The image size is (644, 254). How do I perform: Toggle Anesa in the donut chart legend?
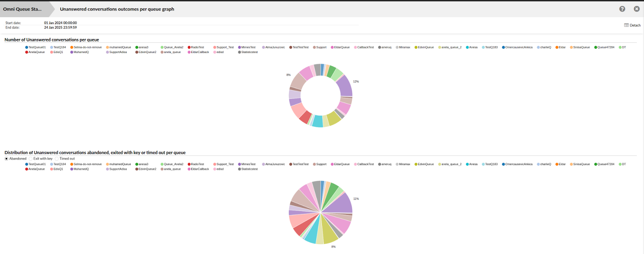pos(471,47)
